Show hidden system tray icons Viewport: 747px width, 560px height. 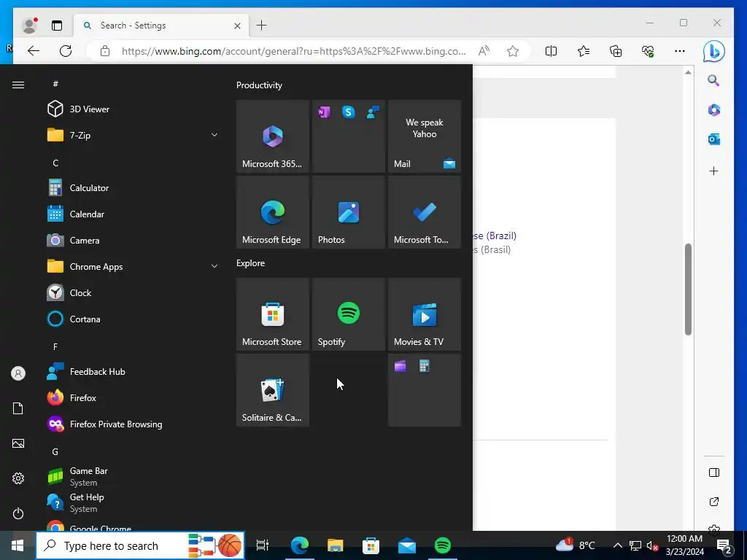tap(617, 545)
